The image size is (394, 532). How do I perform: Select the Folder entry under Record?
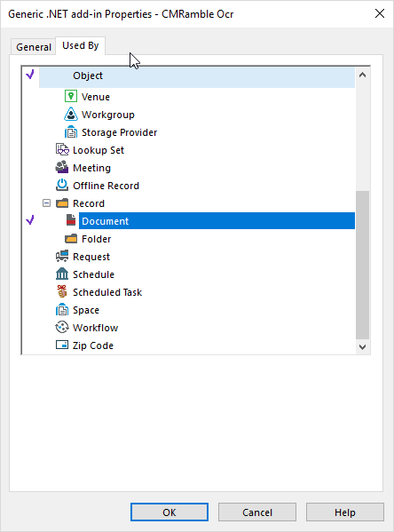[97, 239]
